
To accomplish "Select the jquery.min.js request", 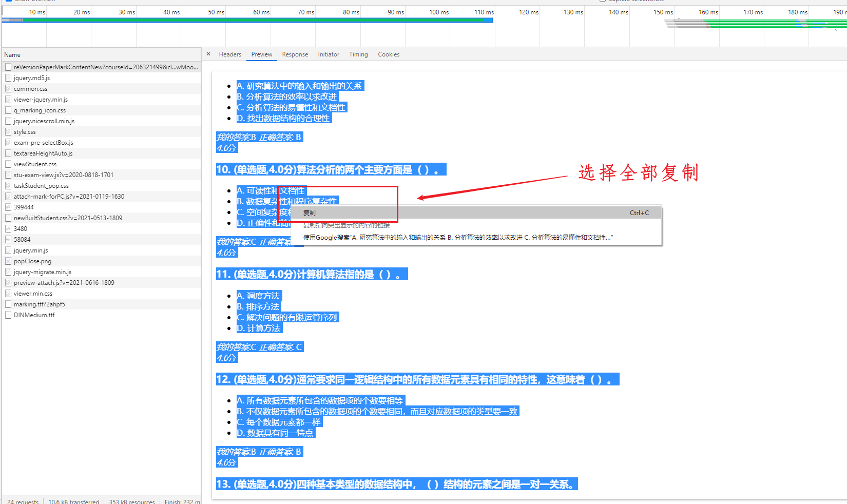I will coord(101,250).
